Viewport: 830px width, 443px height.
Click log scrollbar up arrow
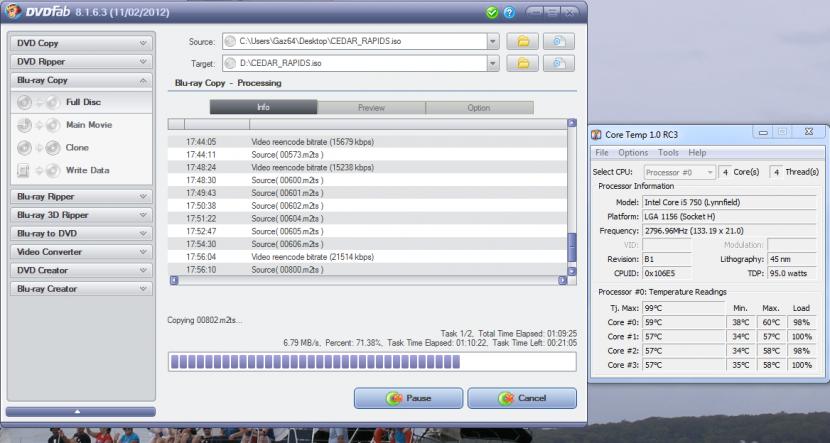point(572,123)
